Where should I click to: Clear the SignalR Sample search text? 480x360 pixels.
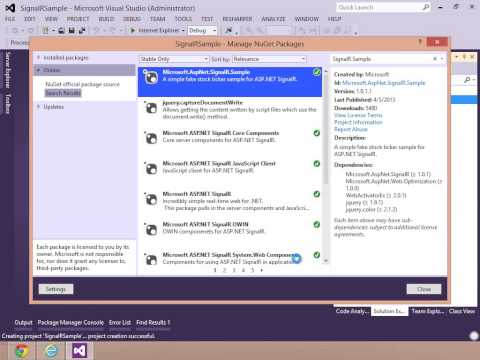435,59
